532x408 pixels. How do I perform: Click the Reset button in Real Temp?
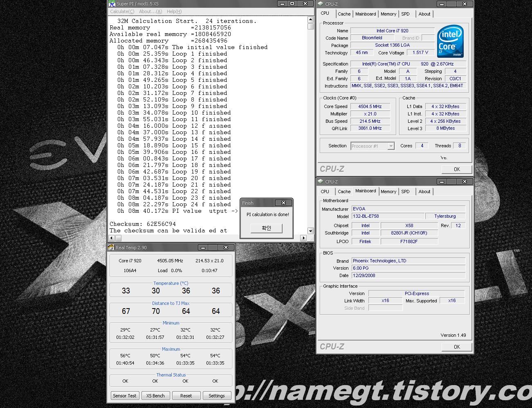pyautogui.click(x=186, y=396)
